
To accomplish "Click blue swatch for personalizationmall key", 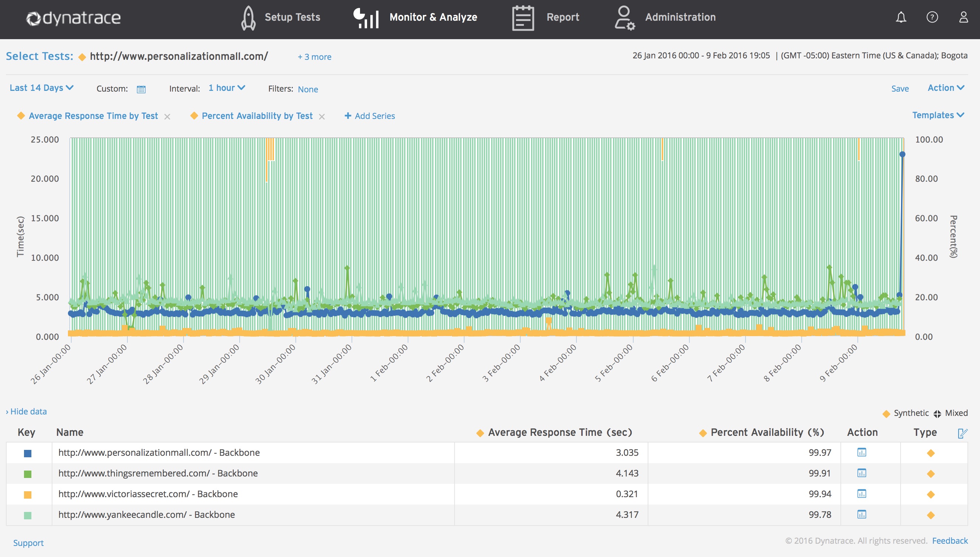I will pos(28,454).
